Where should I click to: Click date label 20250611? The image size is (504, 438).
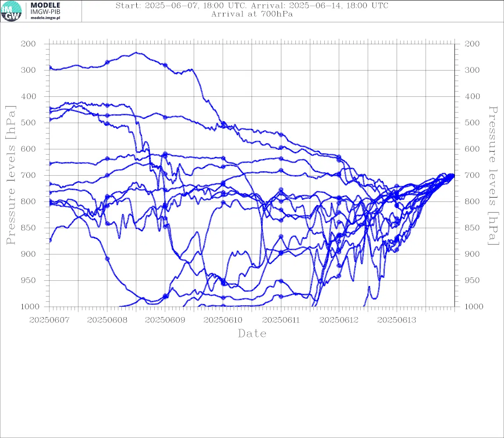coord(281,320)
